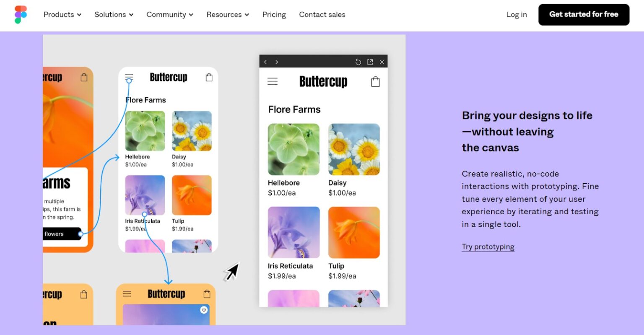Open the Pricing page
Viewport: 644px width, 335px height.
click(x=274, y=15)
